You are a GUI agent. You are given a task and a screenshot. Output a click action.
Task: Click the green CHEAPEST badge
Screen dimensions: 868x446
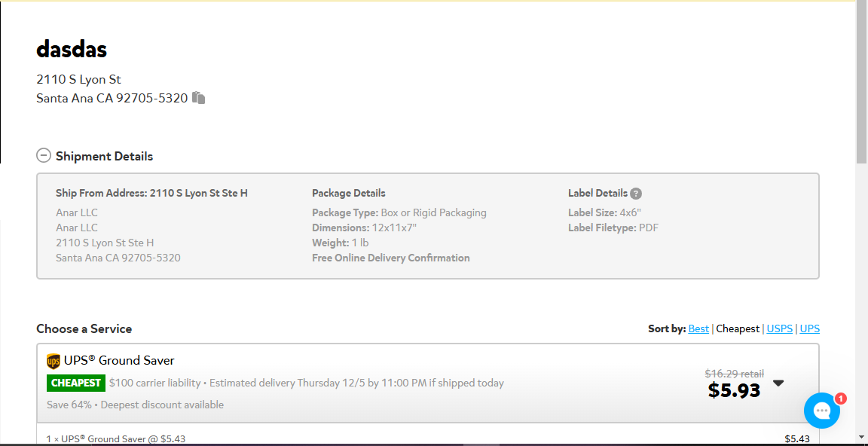(x=76, y=383)
